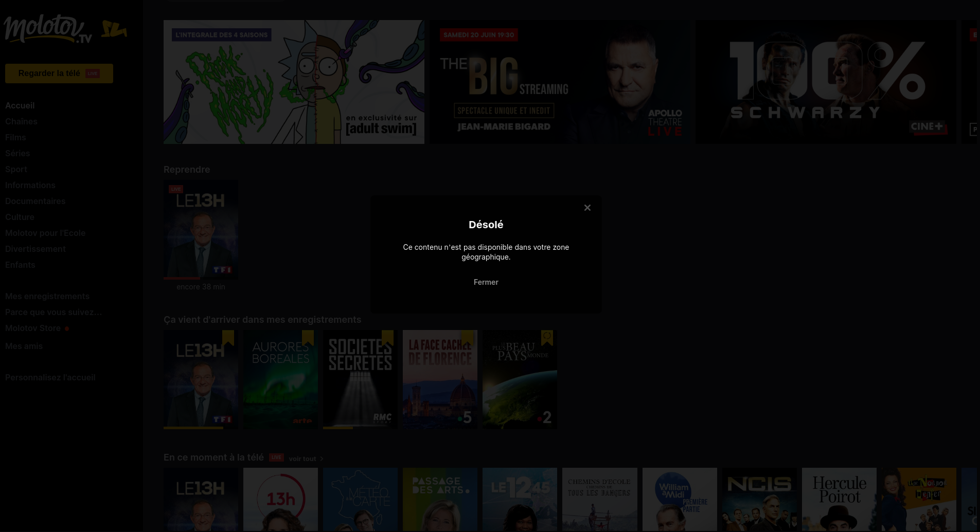This screenshot has height=532, width=980.
Task: Click the bookmark icon on La Face Cachée de Florence
Action: pos(467,337)
